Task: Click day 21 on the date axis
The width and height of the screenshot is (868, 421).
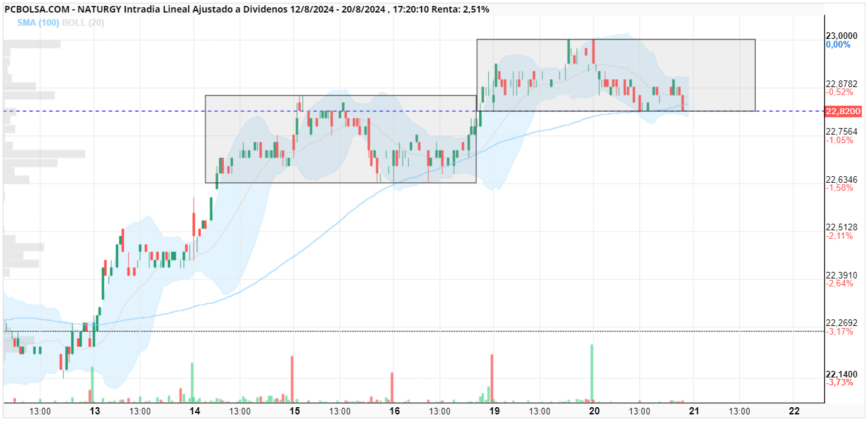Action: coord(694,410)
